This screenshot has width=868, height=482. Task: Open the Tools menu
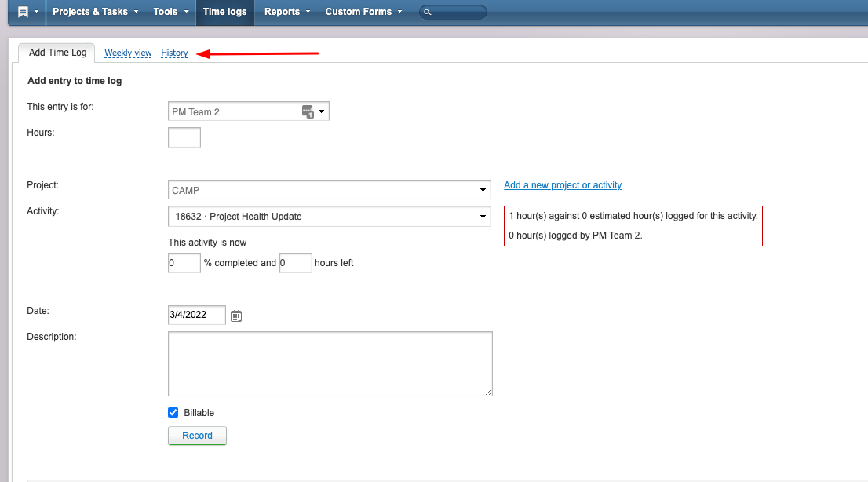(170, 12)
